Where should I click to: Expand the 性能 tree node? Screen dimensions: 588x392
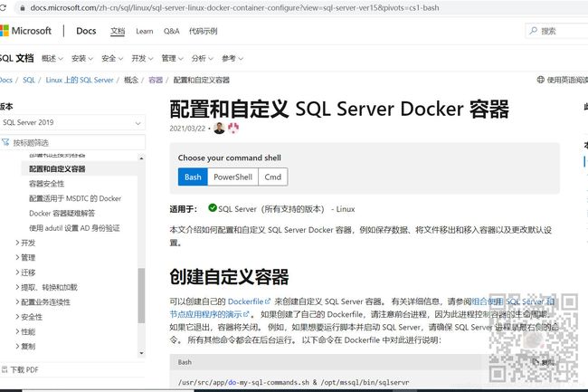17,331
